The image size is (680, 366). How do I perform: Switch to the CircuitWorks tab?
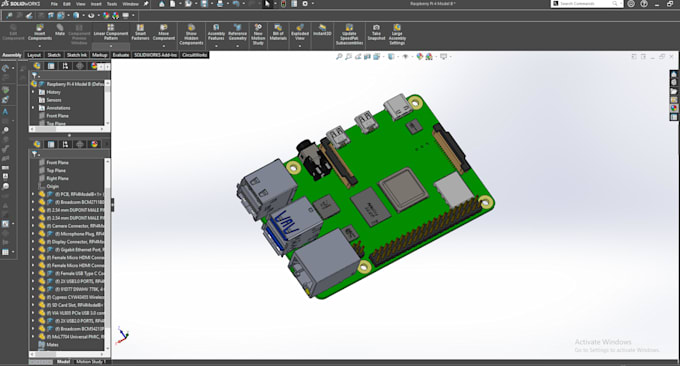pos(194,55)
